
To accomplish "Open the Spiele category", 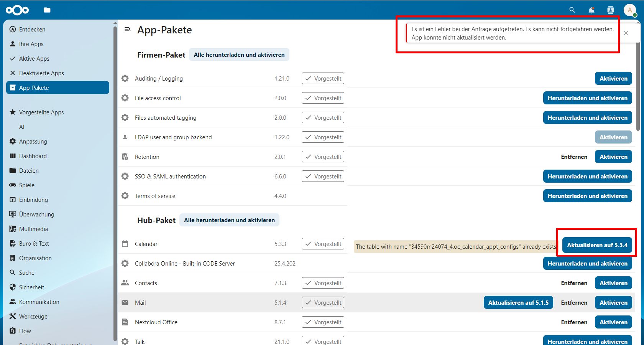I will pos(58,185).
